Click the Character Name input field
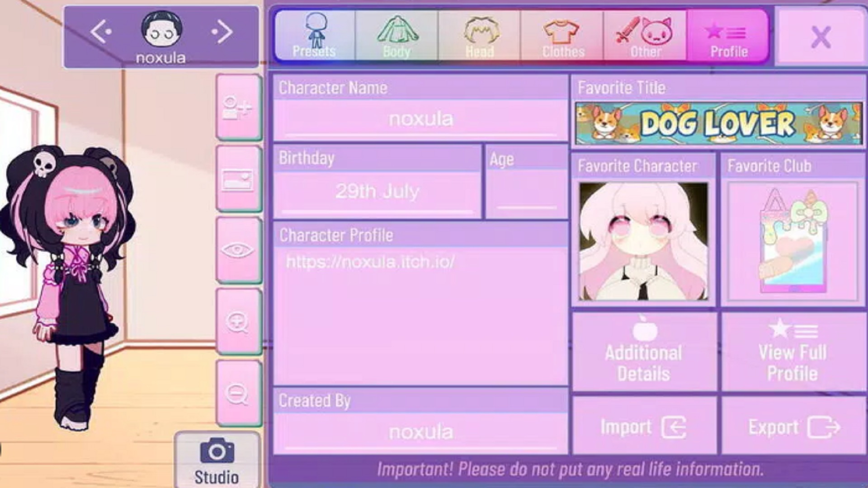 [421, 118]
